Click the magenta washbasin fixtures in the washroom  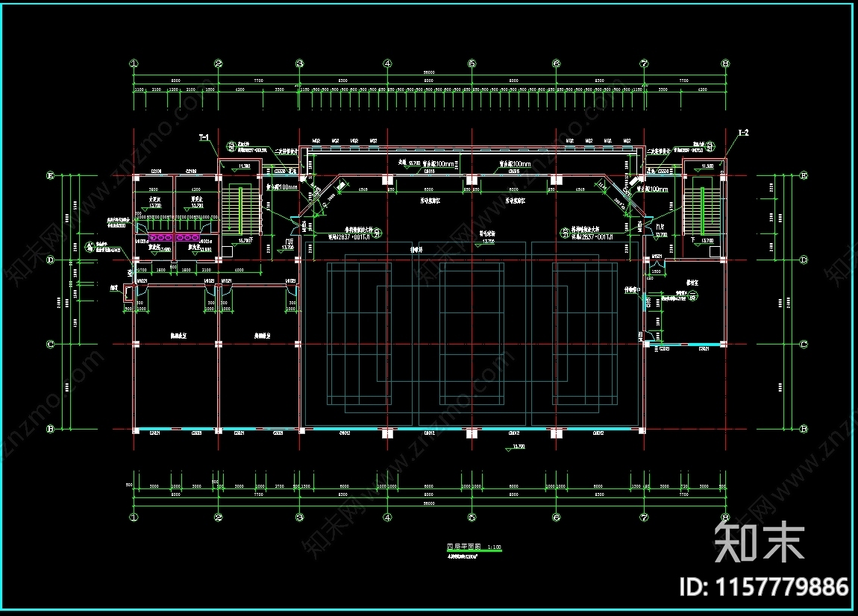pos(175,238)
